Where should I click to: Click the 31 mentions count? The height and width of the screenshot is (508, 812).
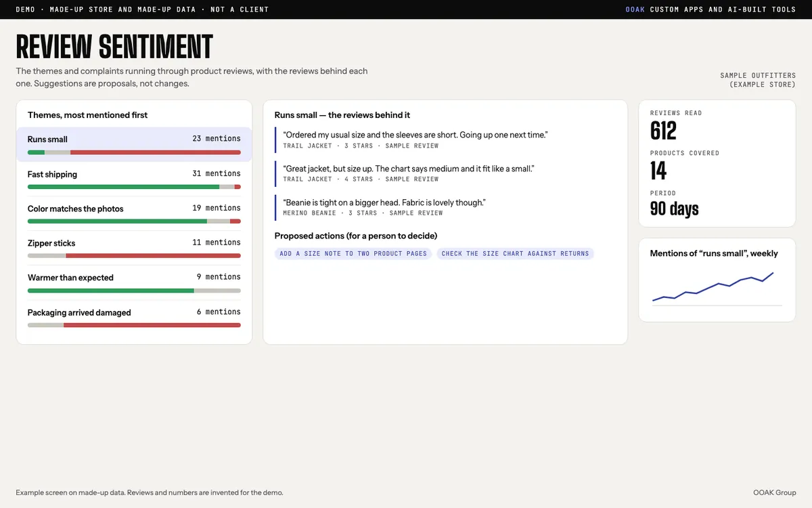click(x=217, y=173)
